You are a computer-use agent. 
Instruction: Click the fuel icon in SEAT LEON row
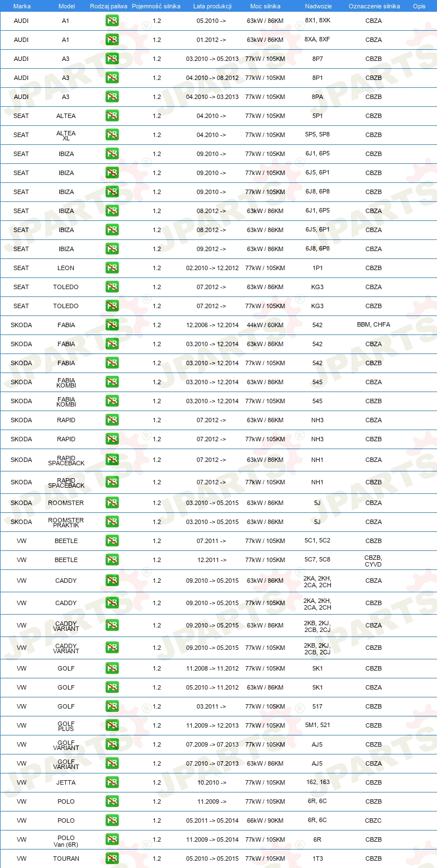(112, 268)
